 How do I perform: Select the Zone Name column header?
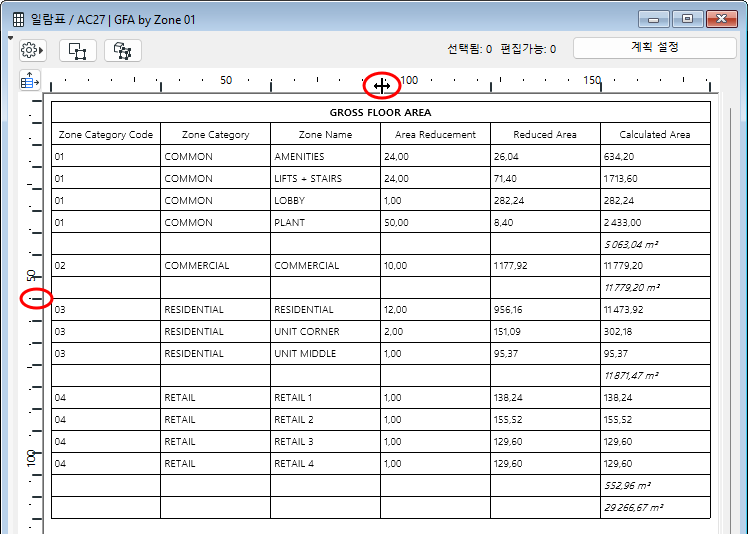pyautogui.click(x=325, y=134)
